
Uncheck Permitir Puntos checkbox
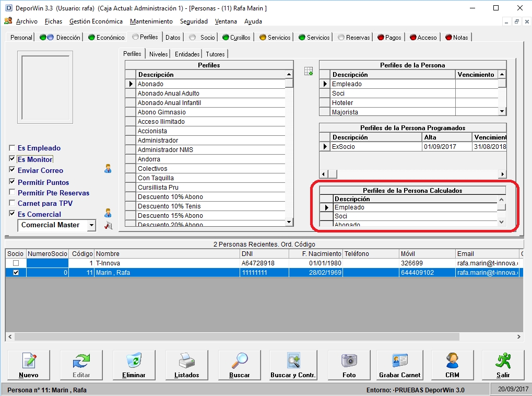coord(12,182)
